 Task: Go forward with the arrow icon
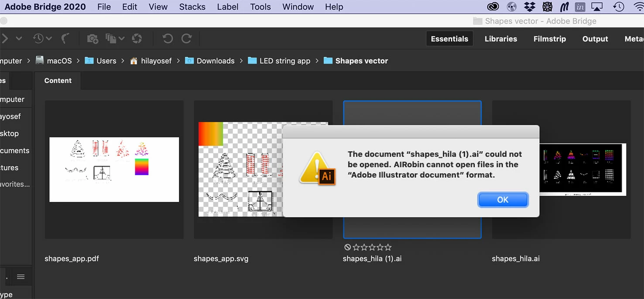pos(5,39)
